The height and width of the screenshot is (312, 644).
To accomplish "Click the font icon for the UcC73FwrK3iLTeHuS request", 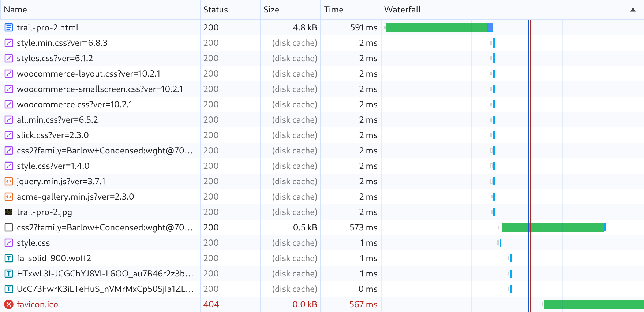I will pyautogui.click(x=9, y=289).
